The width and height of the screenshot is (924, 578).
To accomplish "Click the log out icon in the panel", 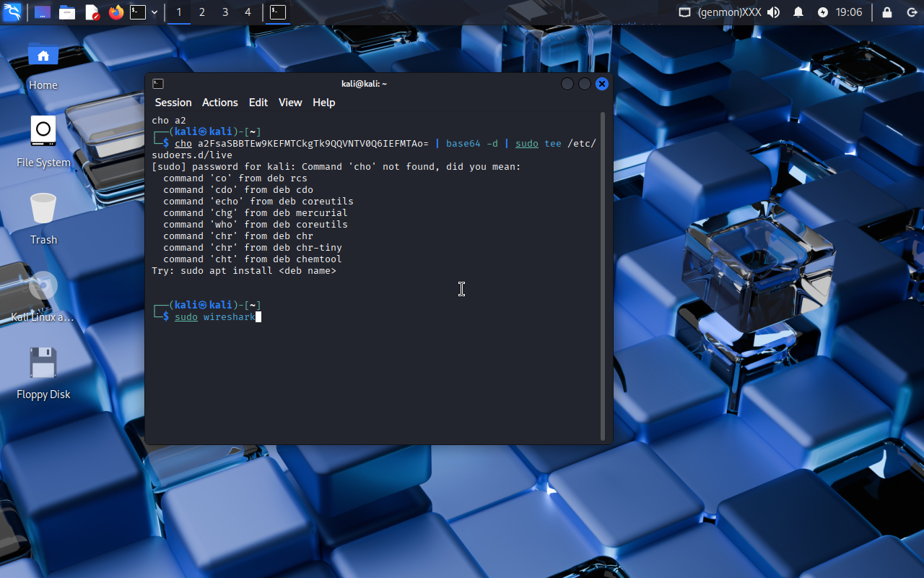I will point(912,12).
